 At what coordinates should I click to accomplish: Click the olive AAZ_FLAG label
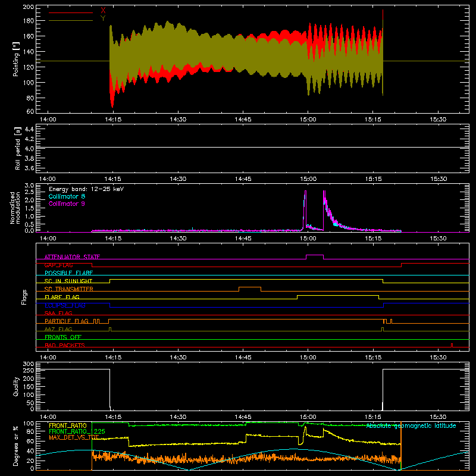pyautogui.click(x=58, y=329)
